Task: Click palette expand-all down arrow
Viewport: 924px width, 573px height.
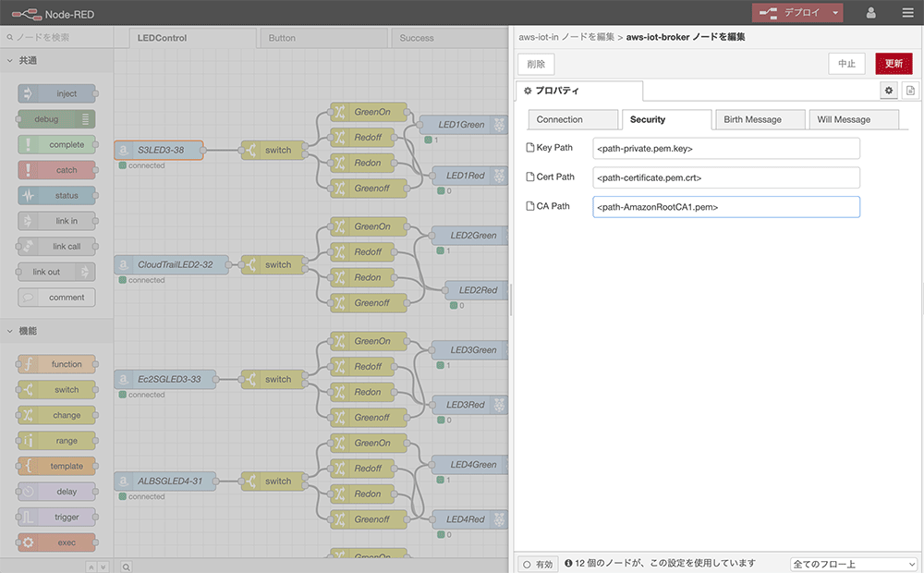Action: (x=103, y=567)
